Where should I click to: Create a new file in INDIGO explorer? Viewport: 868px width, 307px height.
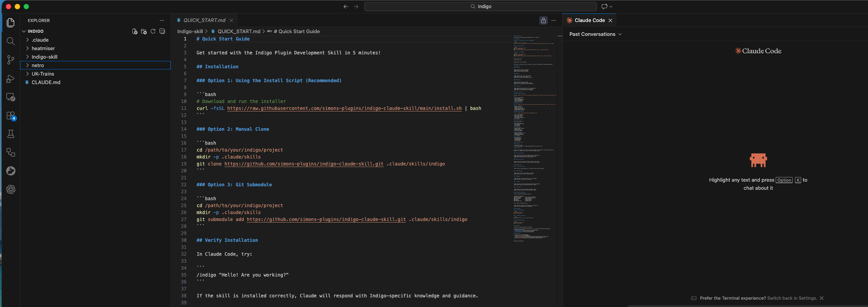134,31
